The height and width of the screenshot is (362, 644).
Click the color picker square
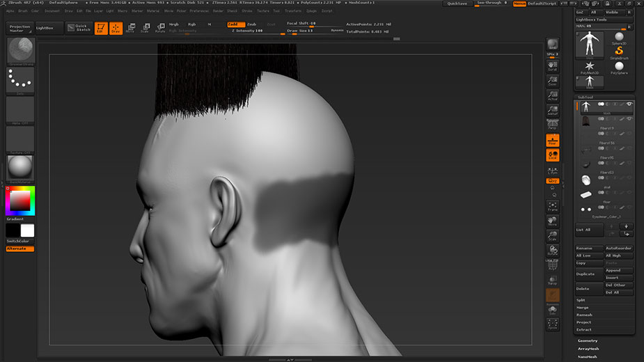tap(19, 201)
